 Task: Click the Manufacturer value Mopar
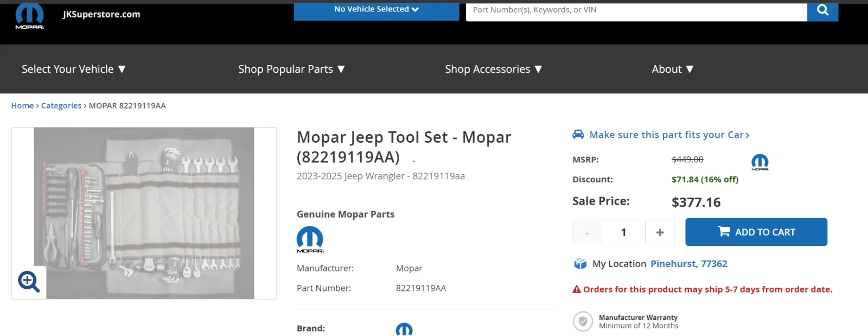tap(409, 268)
